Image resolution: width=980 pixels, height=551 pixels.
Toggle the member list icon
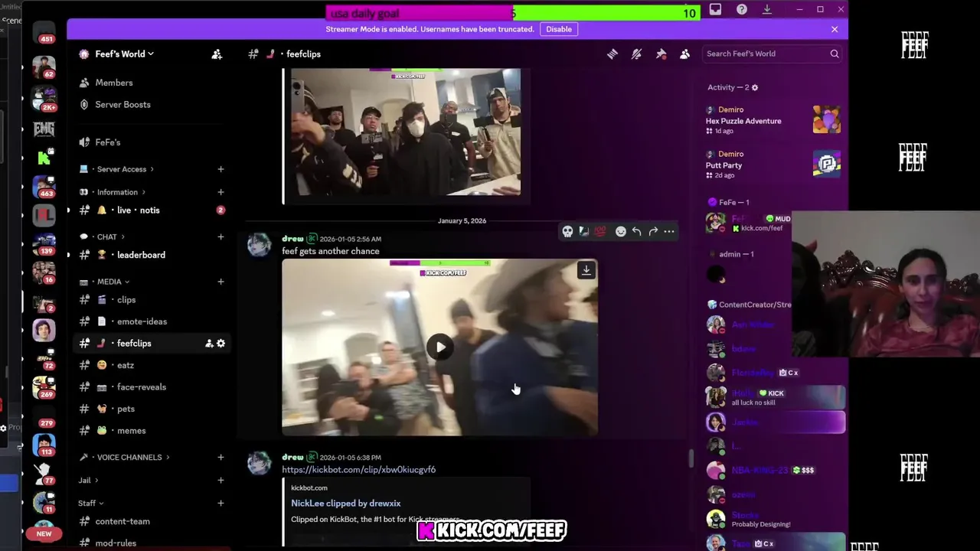684,54
